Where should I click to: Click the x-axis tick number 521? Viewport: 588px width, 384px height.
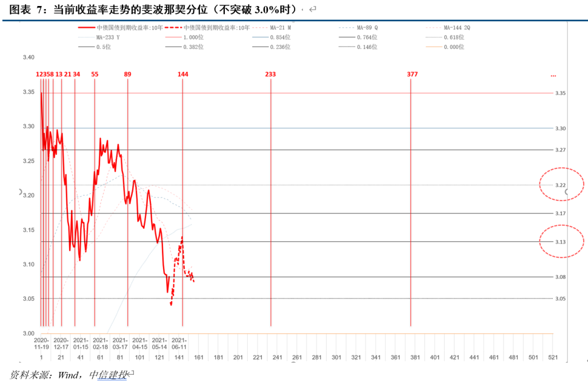pos(553,357)
